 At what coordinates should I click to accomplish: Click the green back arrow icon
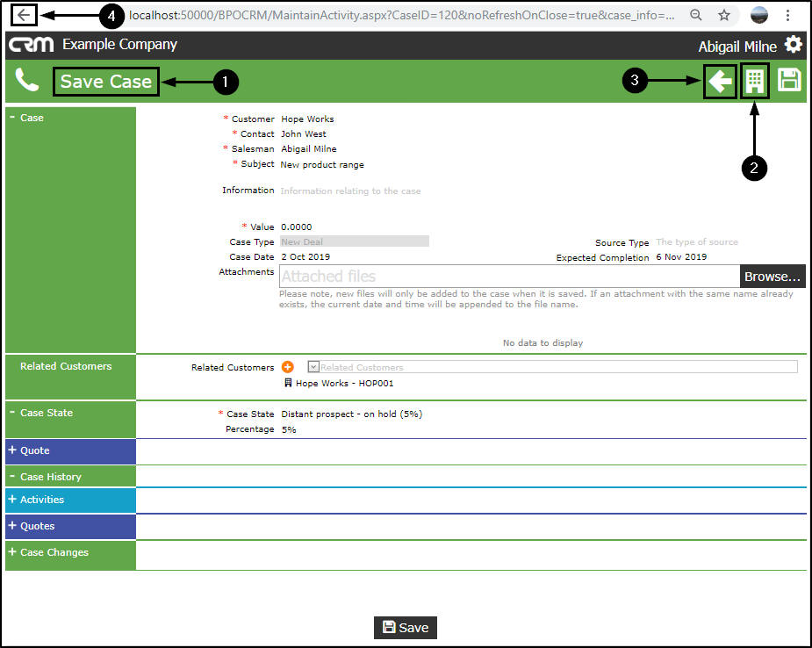pos(720,82)
